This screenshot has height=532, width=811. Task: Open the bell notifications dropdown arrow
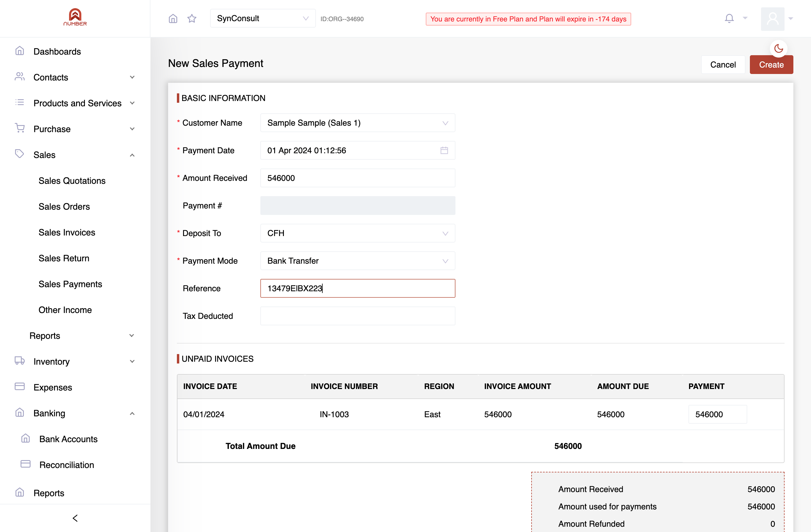coord(745,18)
